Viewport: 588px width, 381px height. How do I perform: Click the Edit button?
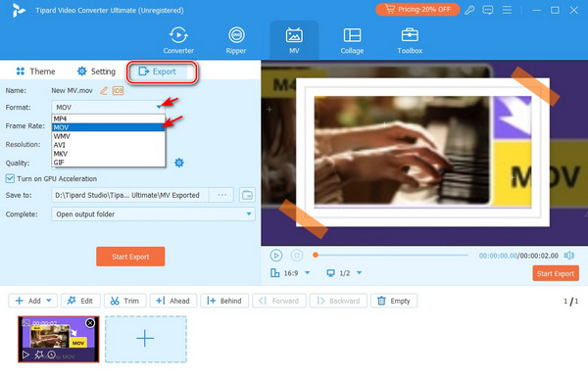pos(80,301)
